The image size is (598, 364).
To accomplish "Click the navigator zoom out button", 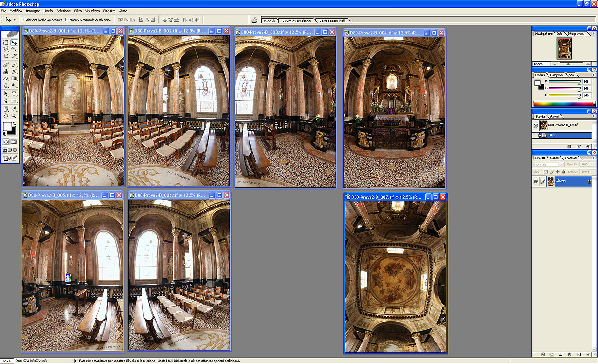I will point(555,64).
